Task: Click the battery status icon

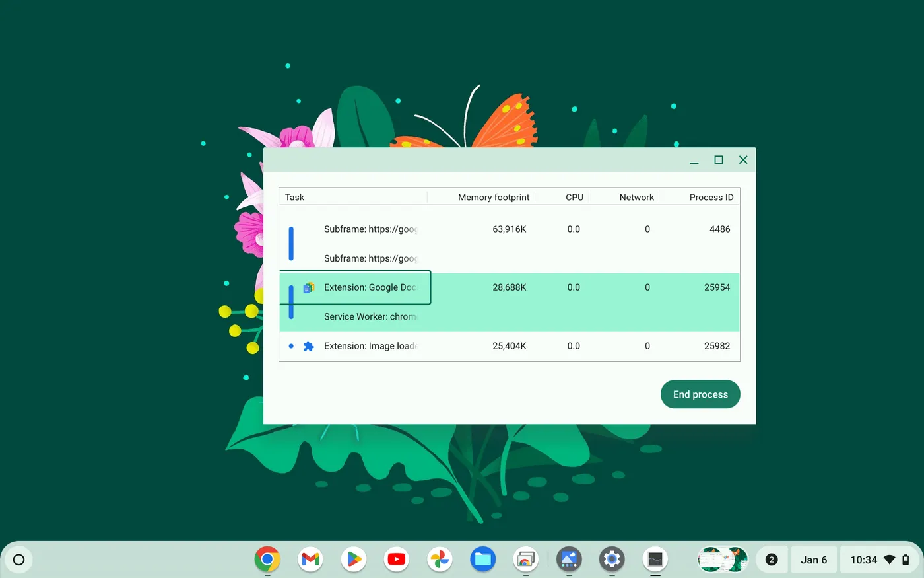Action: pyautogui.click(x=906, y=560)
